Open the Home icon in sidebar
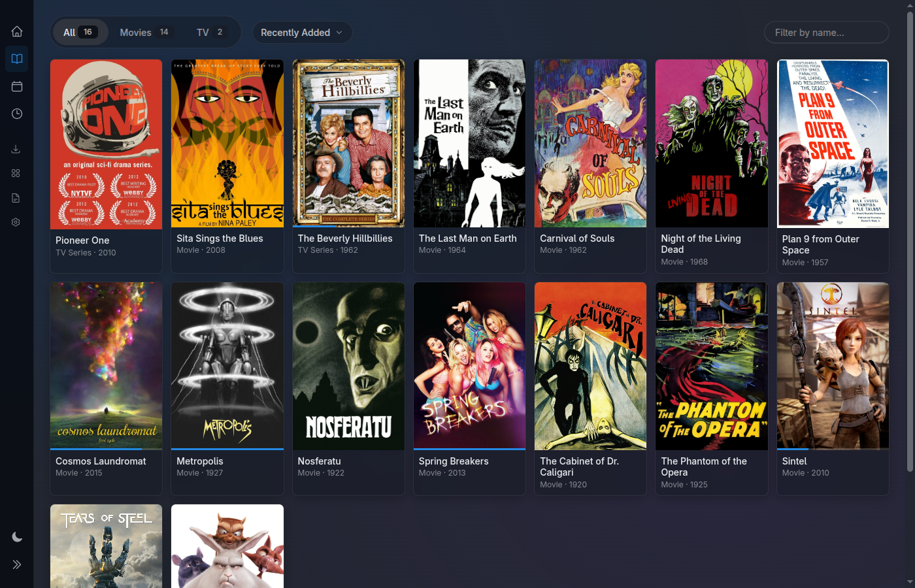 [17, 31]
